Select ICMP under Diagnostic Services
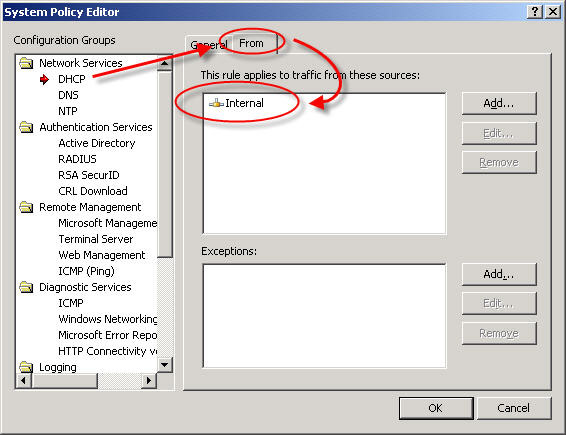 [x=71, y=303]
